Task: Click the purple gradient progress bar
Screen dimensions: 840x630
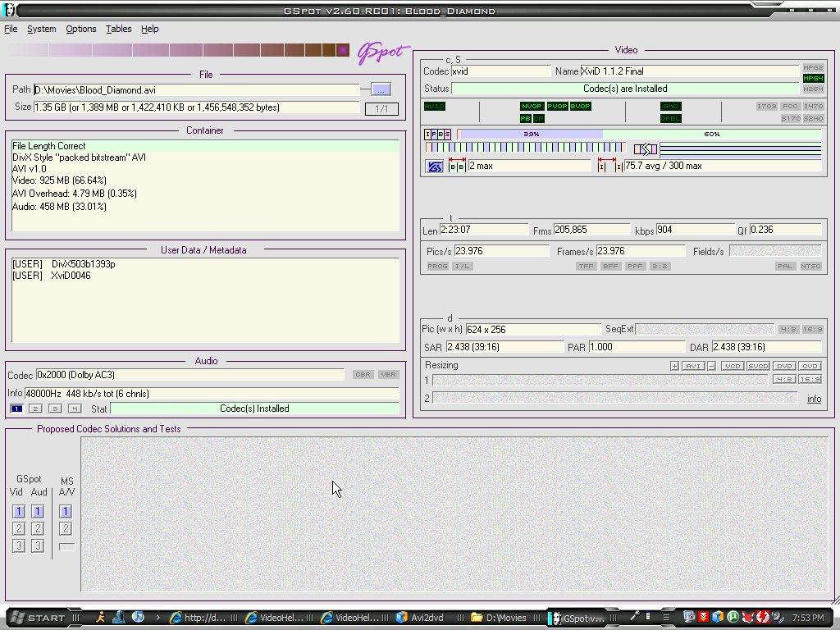Action: click(178, 50)
